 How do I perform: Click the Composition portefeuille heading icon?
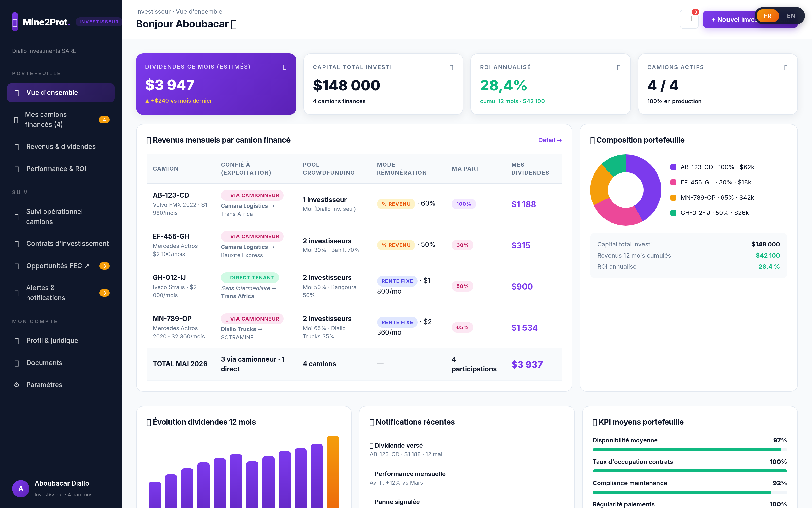pos(593,140)
